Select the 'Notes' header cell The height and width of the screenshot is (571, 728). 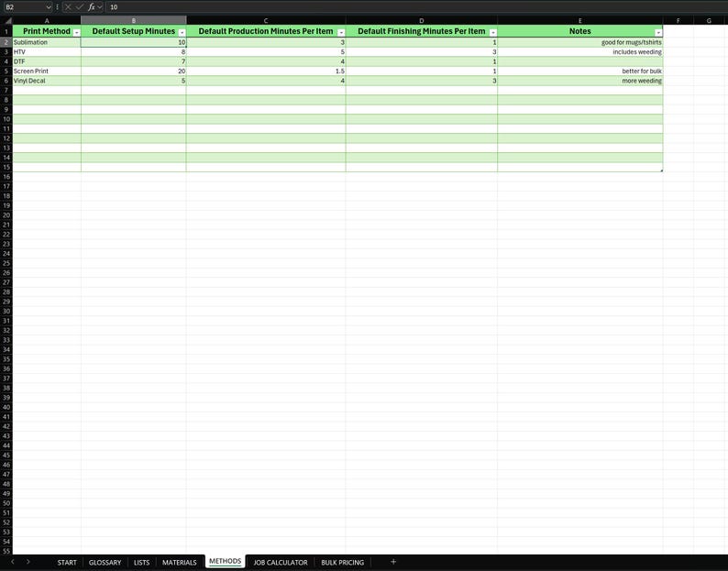click(x=579, y=31)
